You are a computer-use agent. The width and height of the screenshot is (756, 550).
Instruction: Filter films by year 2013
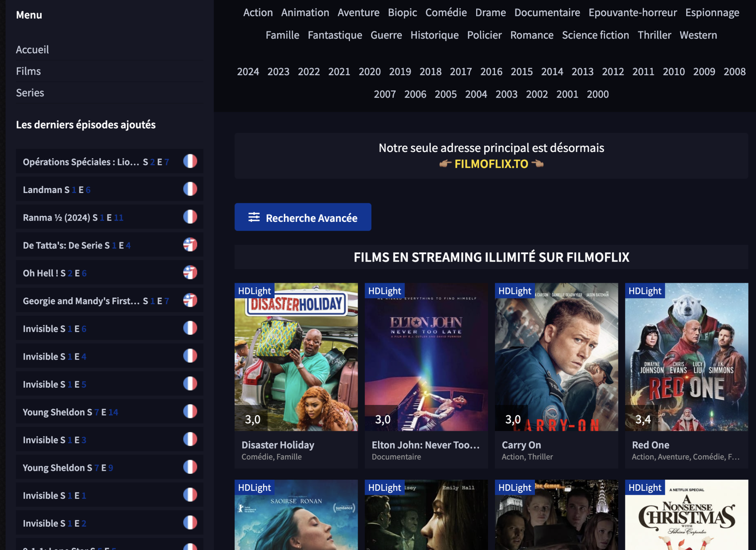point(583,72)
